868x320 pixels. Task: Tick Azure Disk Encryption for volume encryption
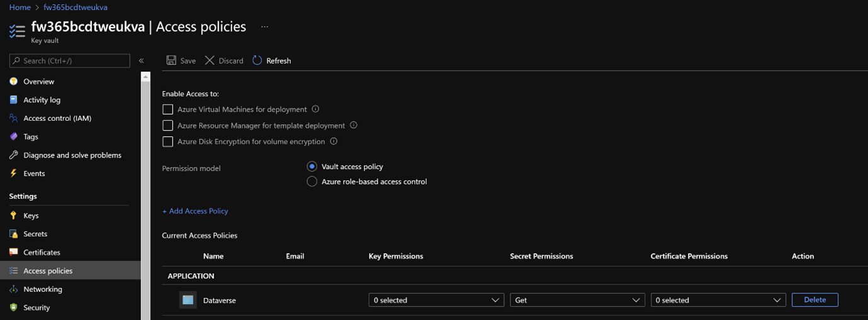point(167,142)
